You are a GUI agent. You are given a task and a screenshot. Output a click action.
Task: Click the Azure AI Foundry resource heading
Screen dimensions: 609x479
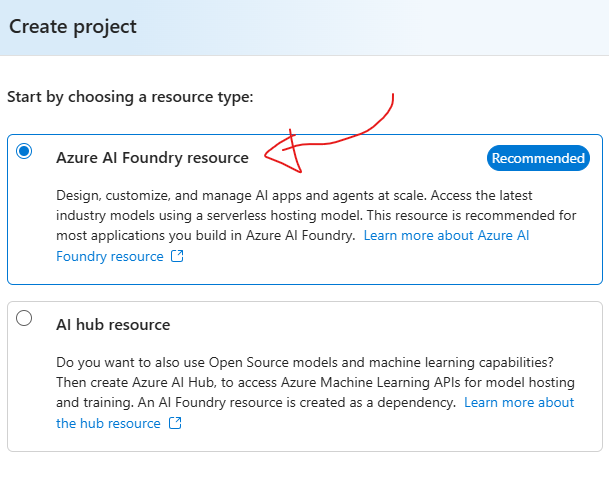click(x=152, y=158)
